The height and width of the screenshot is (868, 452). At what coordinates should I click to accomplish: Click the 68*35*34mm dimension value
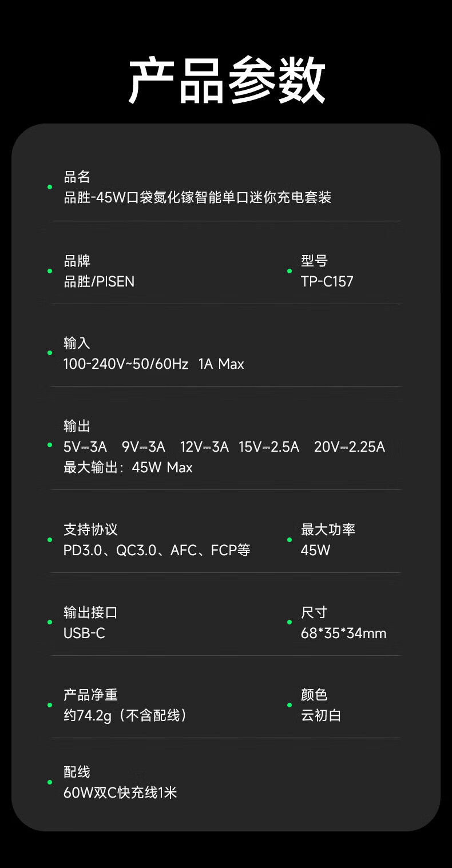click(x=343, y=633)
